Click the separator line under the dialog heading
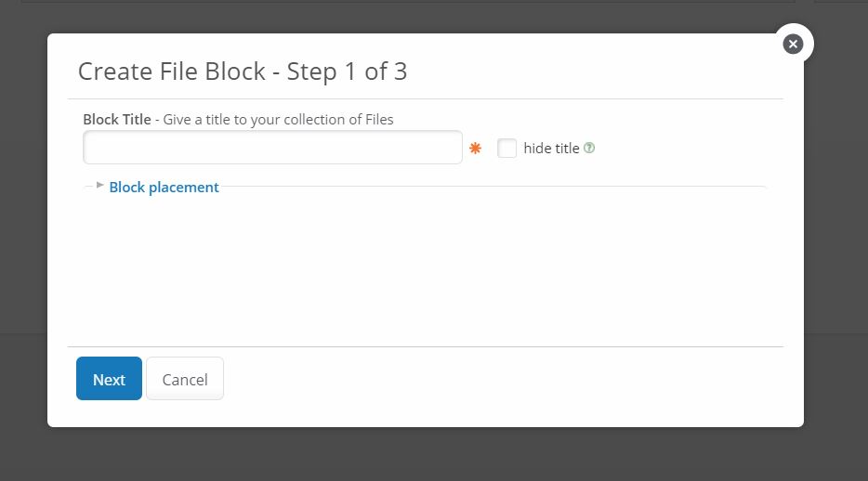This screenshot has height=481, width=868. pyautogui.click(x=425, y=98)
